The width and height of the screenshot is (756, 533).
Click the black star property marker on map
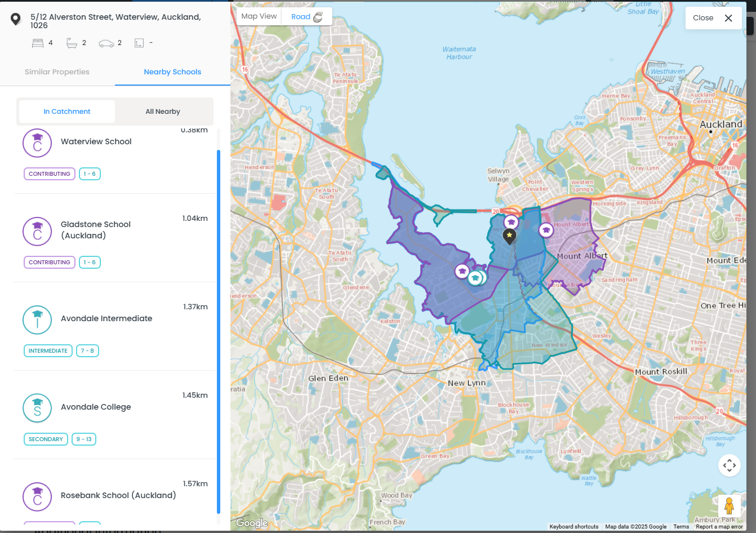coord(509,236)
